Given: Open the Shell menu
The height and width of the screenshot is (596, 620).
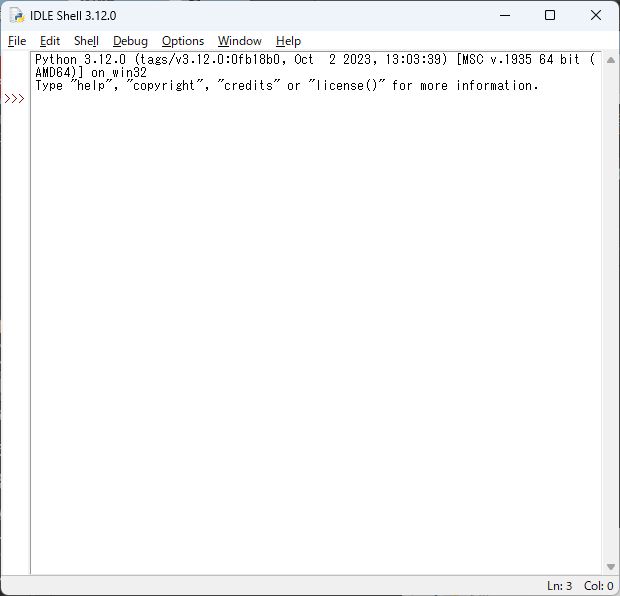Looking at the screenshot, I should (x=86, y=41).
